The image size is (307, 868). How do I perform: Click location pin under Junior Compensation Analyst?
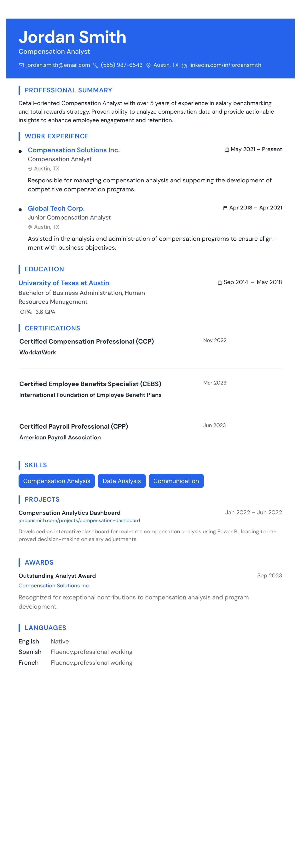(30, 227)
